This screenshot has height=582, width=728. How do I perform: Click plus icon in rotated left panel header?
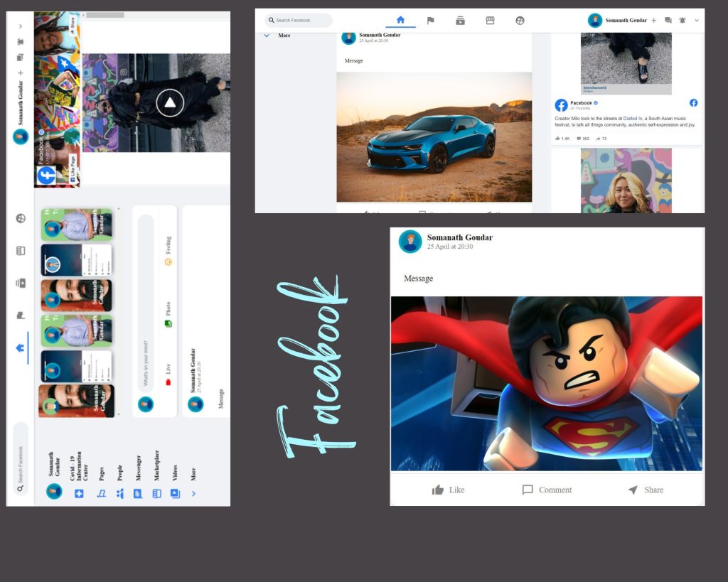pos(21,73)
